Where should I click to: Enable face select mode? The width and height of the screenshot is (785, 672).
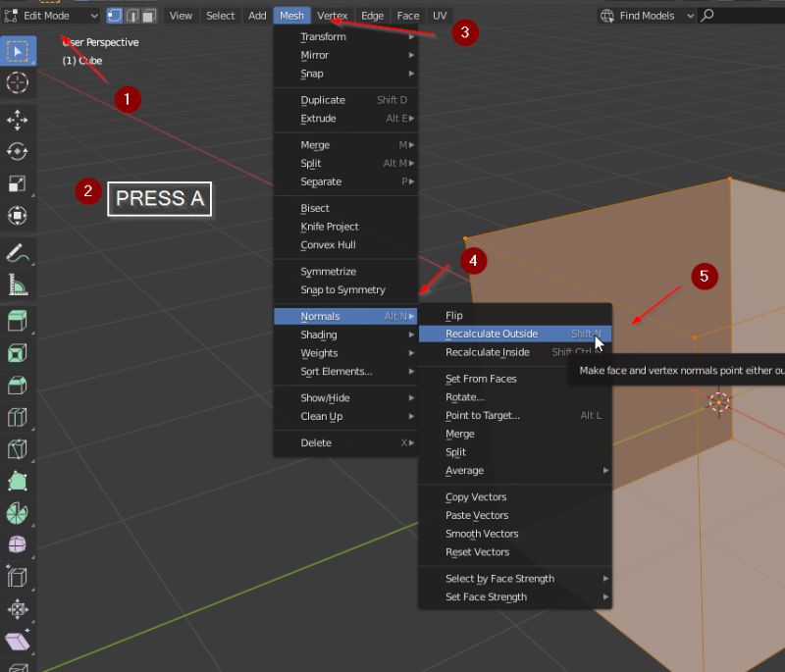tap(148, 16)
